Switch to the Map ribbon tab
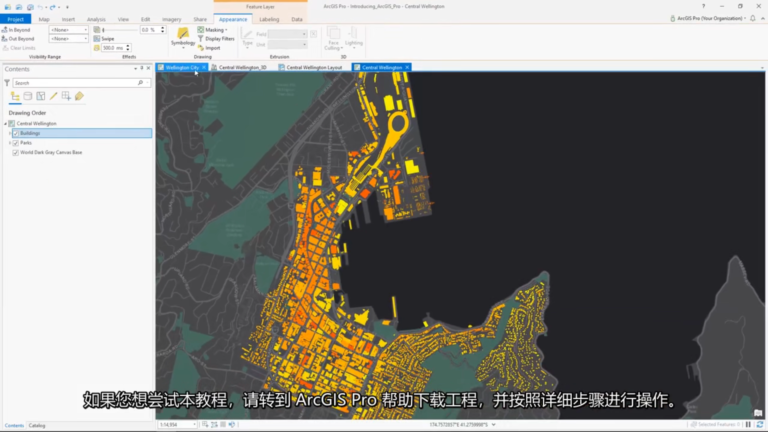768x432 pixels. pos(44,19)
